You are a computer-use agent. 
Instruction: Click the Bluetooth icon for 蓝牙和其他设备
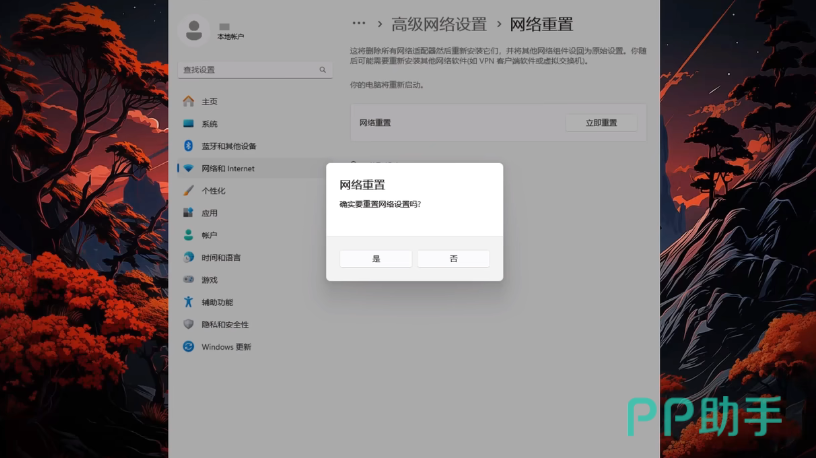click(188, 146)
